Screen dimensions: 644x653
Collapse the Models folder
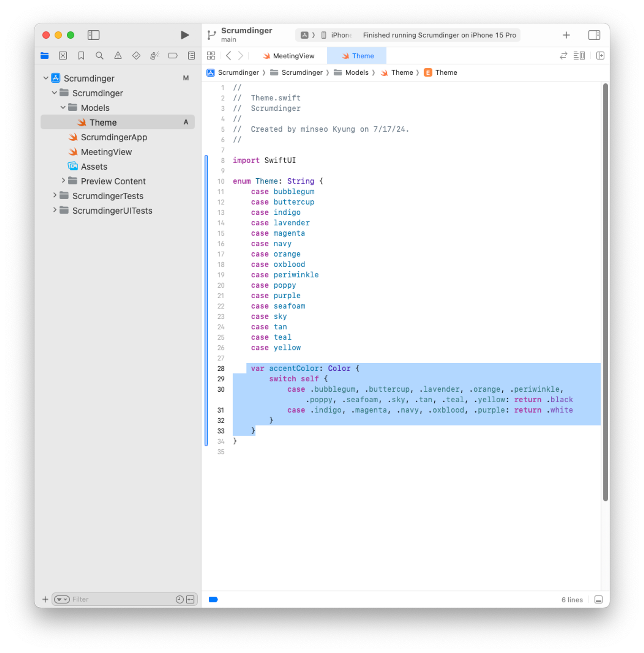click(x=63, y=107)
